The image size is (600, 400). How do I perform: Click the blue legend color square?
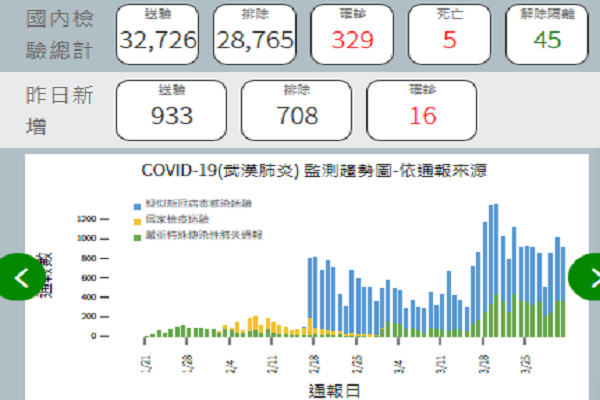[x=137, y=207]
